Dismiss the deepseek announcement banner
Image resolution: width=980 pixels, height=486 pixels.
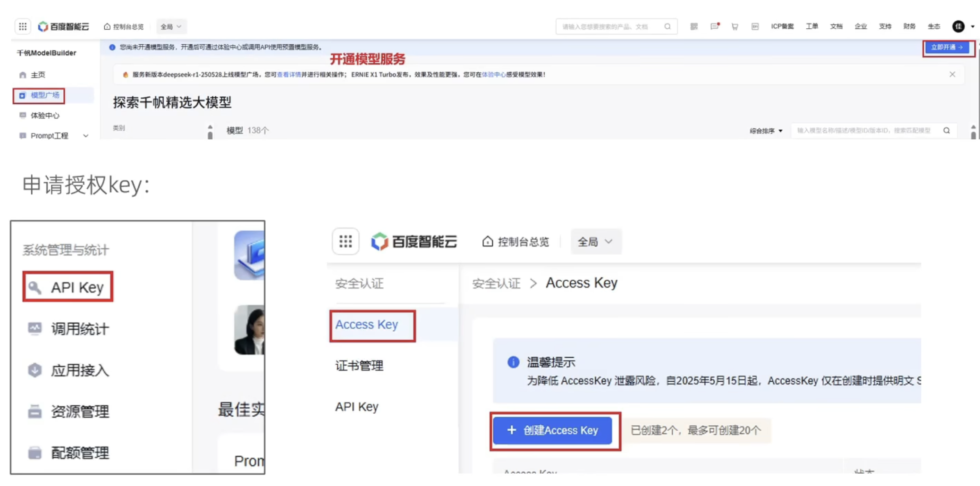[x=952, y=75]
